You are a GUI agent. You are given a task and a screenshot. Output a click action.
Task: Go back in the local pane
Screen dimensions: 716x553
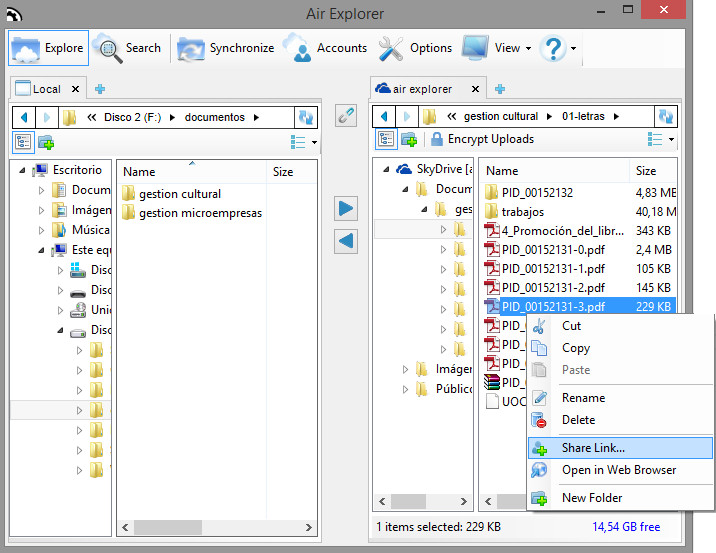tap(24, 117)
